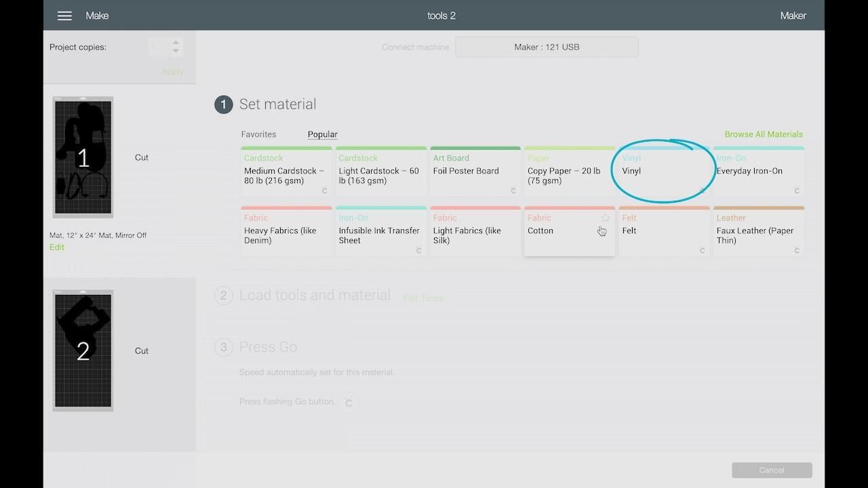Click the Cricut C icon on Infusible Ink Transfer Sheet

[418, 251]
